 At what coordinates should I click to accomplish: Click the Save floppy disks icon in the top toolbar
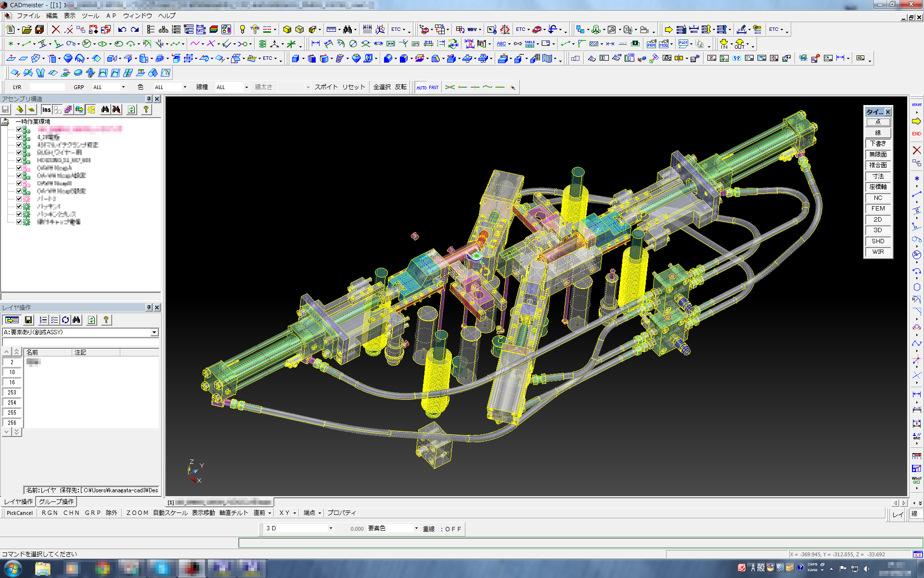39,29
